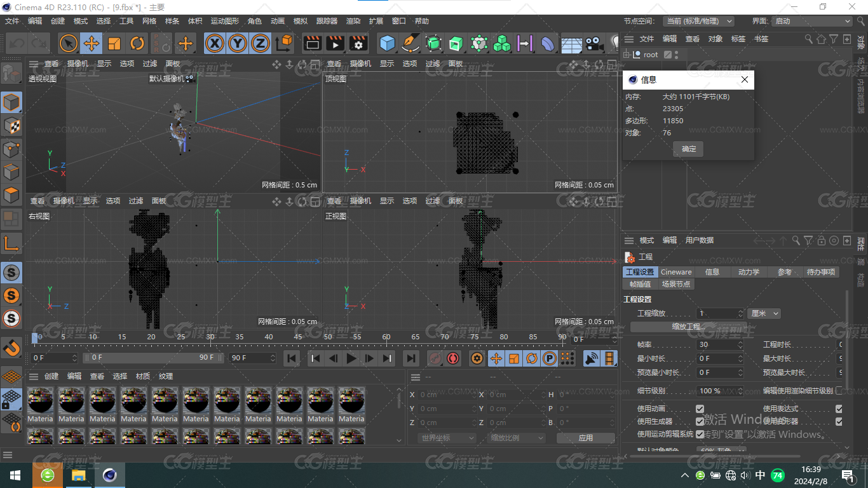The image size is (868, 488).
Task: Open File Explorer from taskbar
Action: coord(78,475)
